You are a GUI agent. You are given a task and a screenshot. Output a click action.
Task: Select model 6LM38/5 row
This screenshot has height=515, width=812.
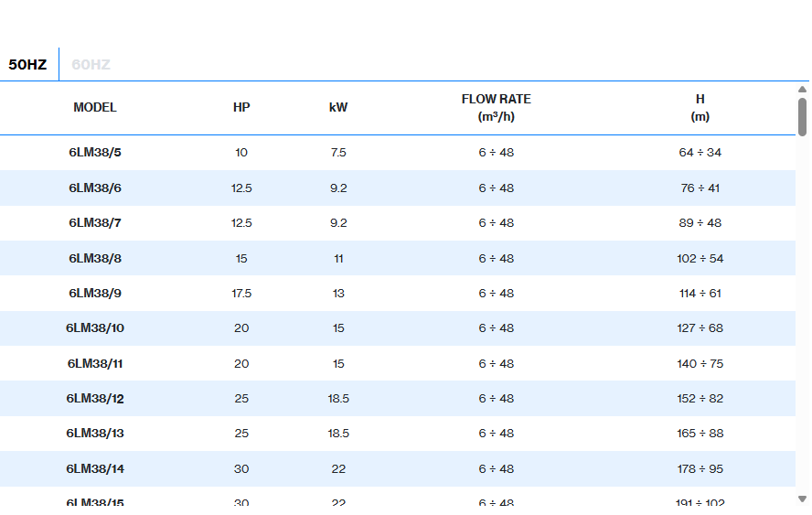(x=95, y=153)
